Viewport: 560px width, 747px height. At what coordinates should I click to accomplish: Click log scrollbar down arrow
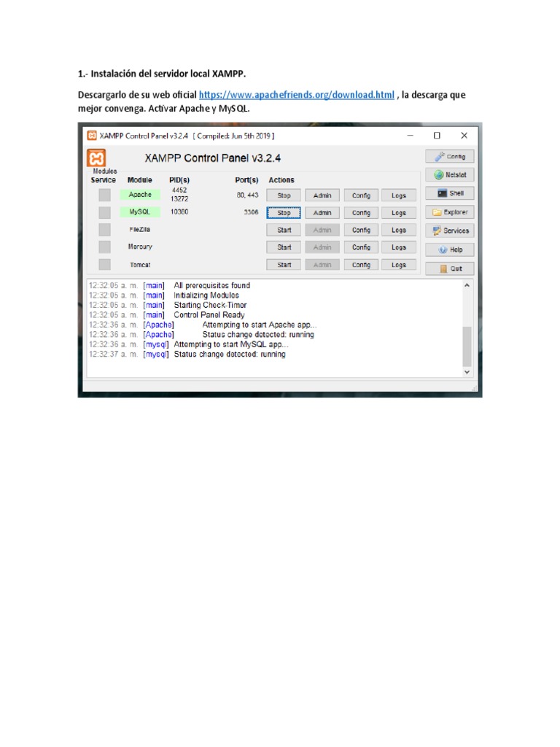click(x=467, y=372)
